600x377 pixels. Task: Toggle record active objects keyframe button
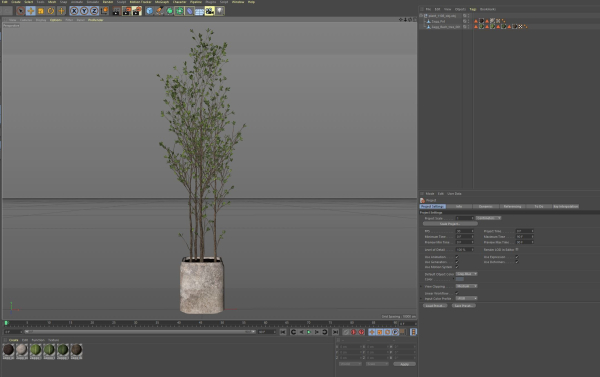pos(346,332)
